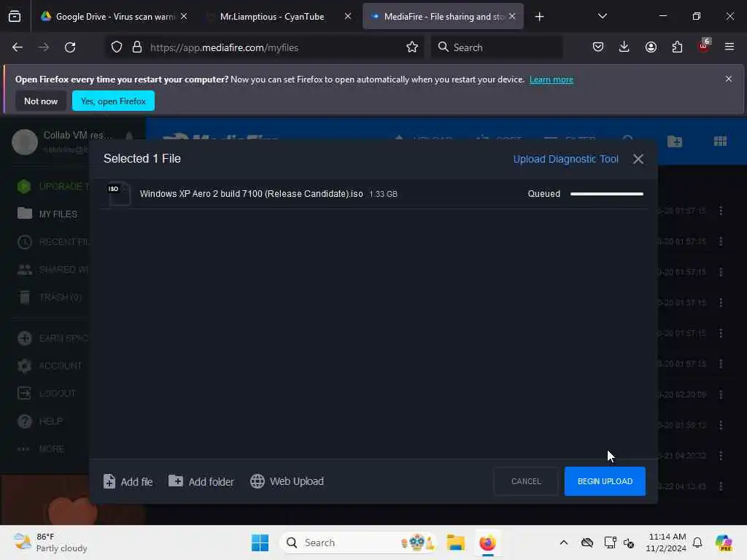Click HELP in MediaFire sidebar

tap(42, 421)
